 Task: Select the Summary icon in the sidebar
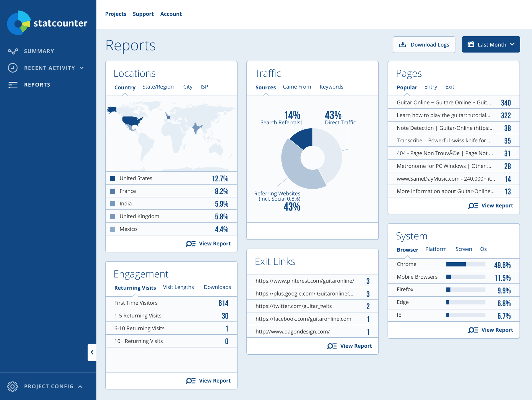(13, 51)
